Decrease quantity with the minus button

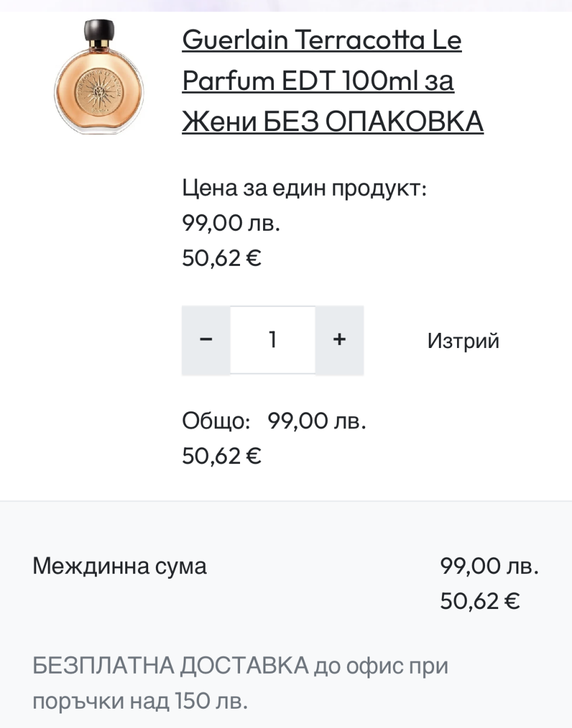click(x=206, y=340)
